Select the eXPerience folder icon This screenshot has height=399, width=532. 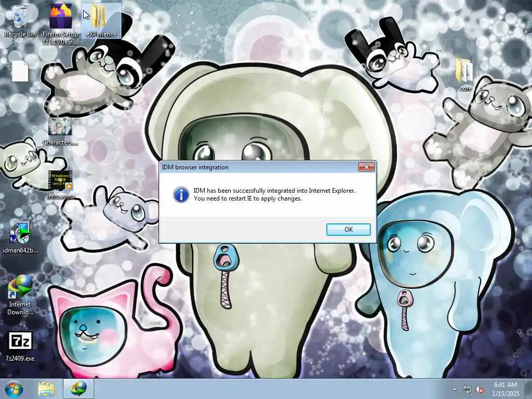coord(101,21)
